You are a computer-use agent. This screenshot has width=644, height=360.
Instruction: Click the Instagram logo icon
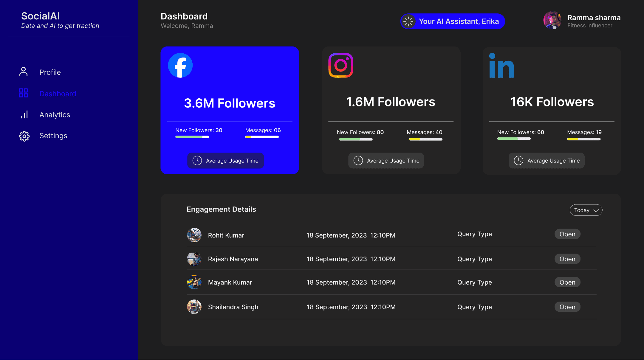tap(341, 65)
